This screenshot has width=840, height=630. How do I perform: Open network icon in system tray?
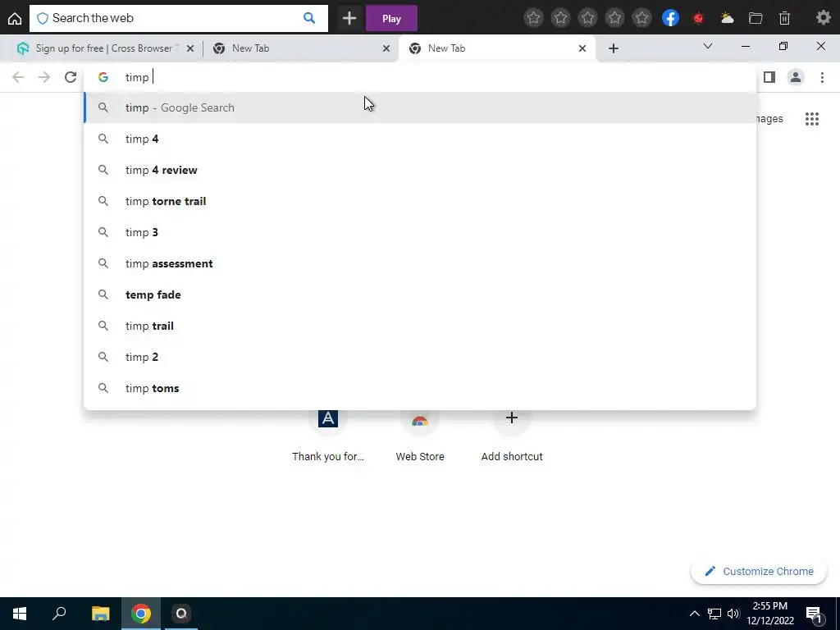714,614
